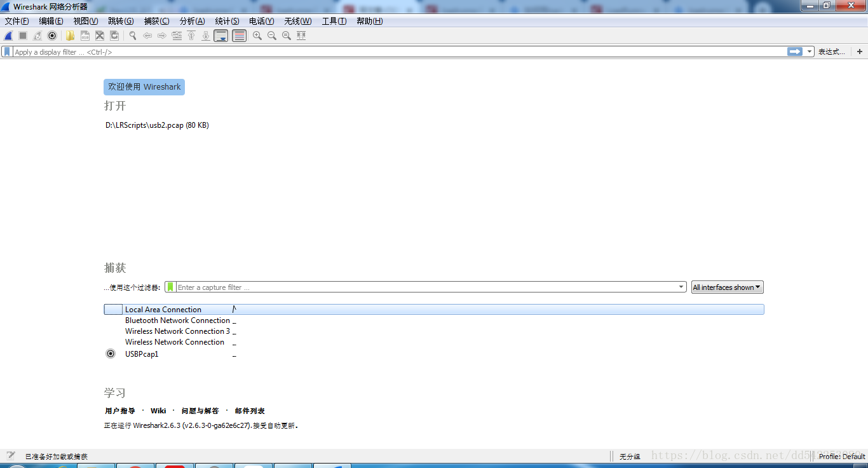This screenshot has width=868, height=468.
Task: Go back in packet history arrow
Action: pyautogui.click(x=147, y=36)
